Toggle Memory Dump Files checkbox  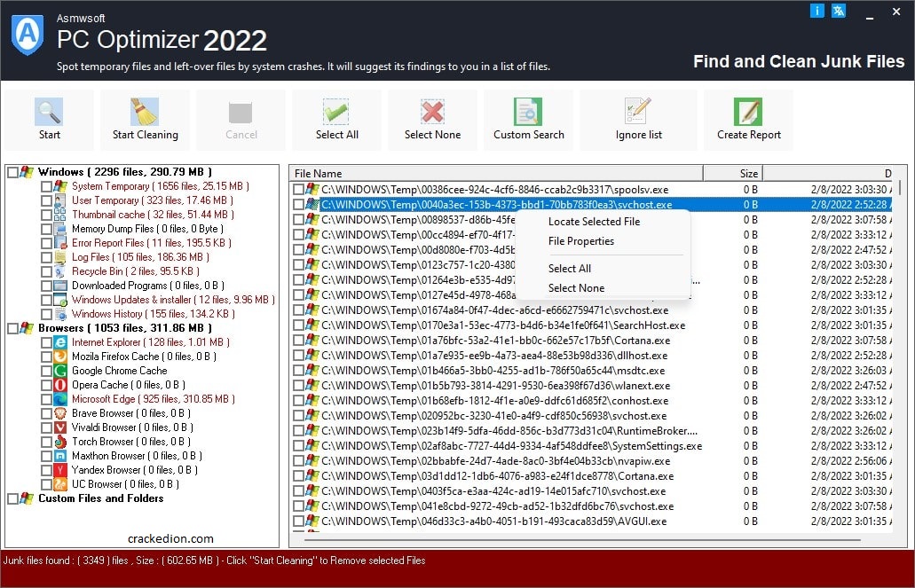tap(46, 229)
